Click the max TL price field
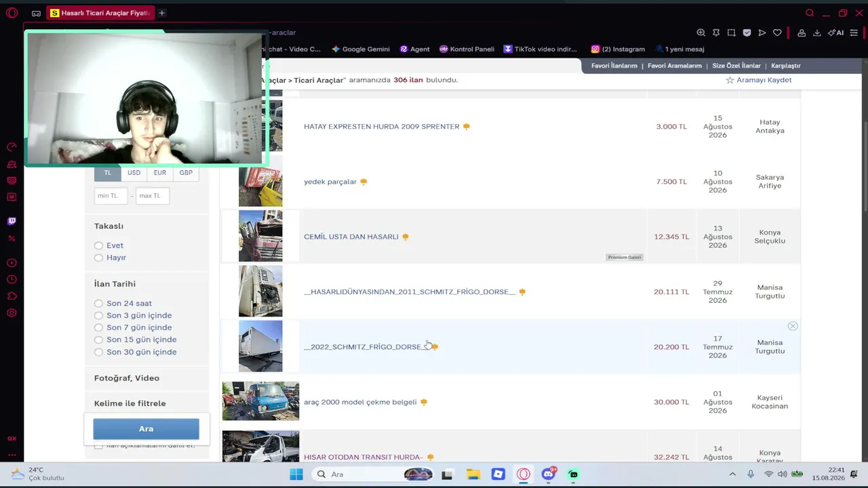 [153, 196]
